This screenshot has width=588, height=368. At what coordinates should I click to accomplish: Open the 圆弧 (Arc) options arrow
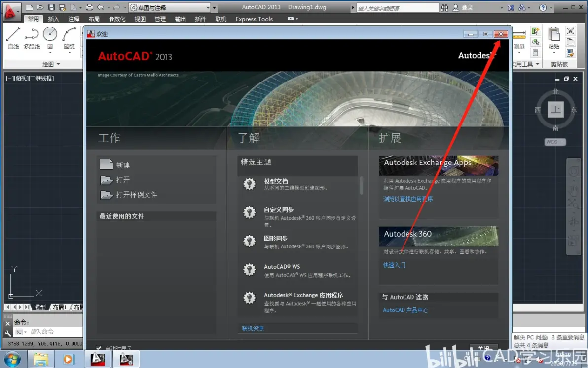[x=70, y=52]
